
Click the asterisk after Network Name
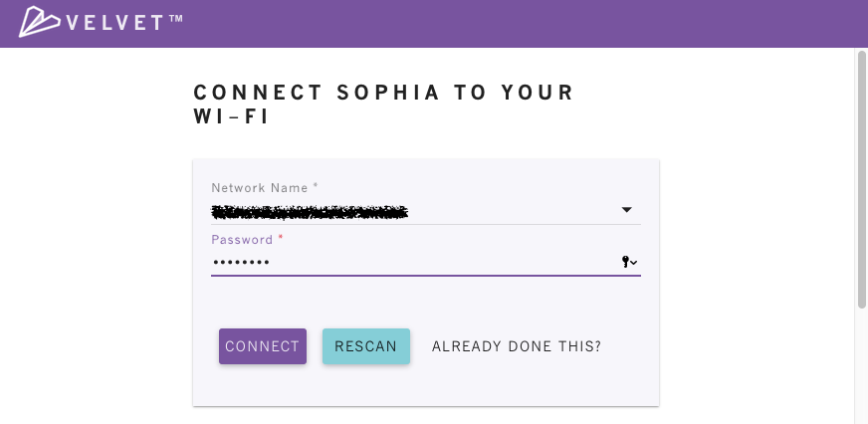click(x=316, y=186)
